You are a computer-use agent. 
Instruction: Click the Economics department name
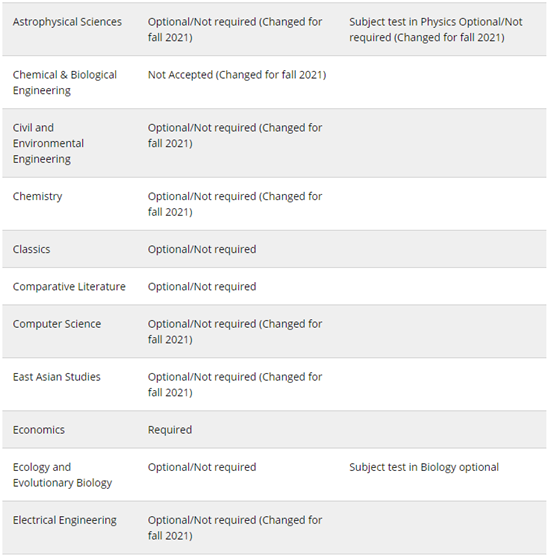point(39,430)
